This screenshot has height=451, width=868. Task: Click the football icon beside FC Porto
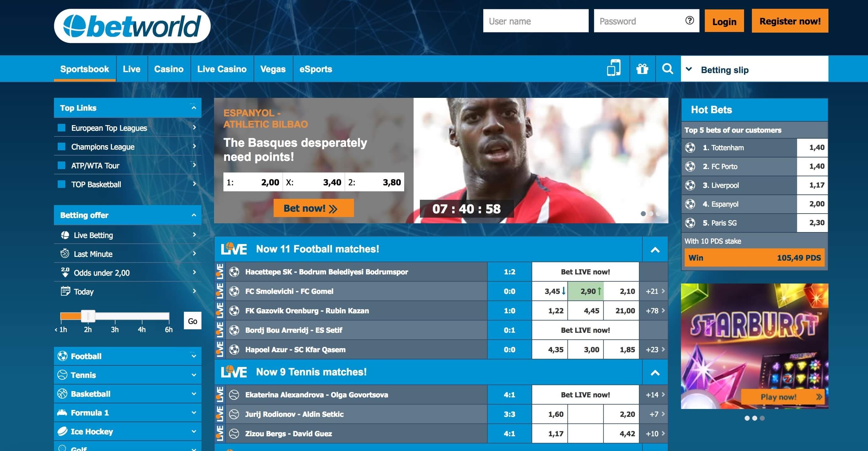(690, 167)
